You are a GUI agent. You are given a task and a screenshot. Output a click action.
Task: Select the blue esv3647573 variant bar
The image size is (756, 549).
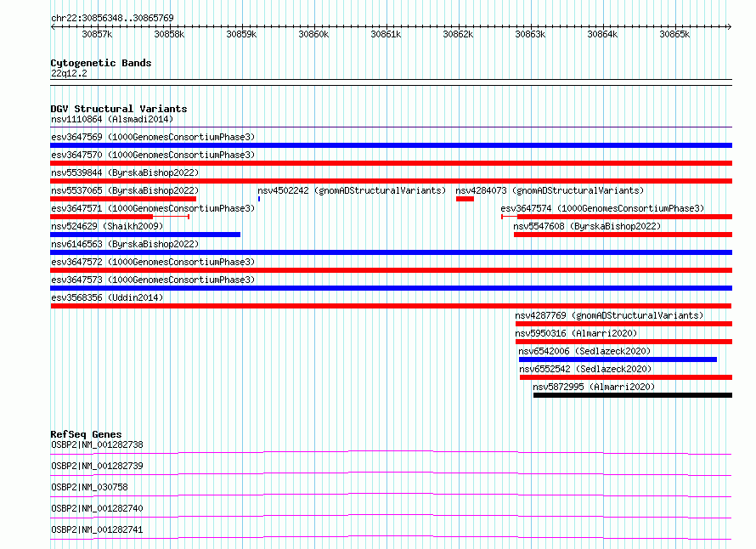point(391,288)
